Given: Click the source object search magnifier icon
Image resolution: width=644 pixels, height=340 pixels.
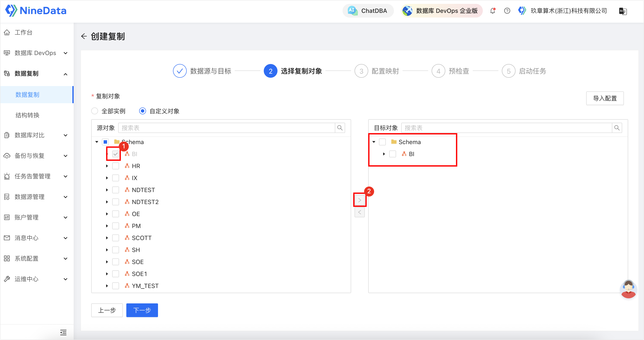Looking at the screenshot, I should click(x=340, y=128).
